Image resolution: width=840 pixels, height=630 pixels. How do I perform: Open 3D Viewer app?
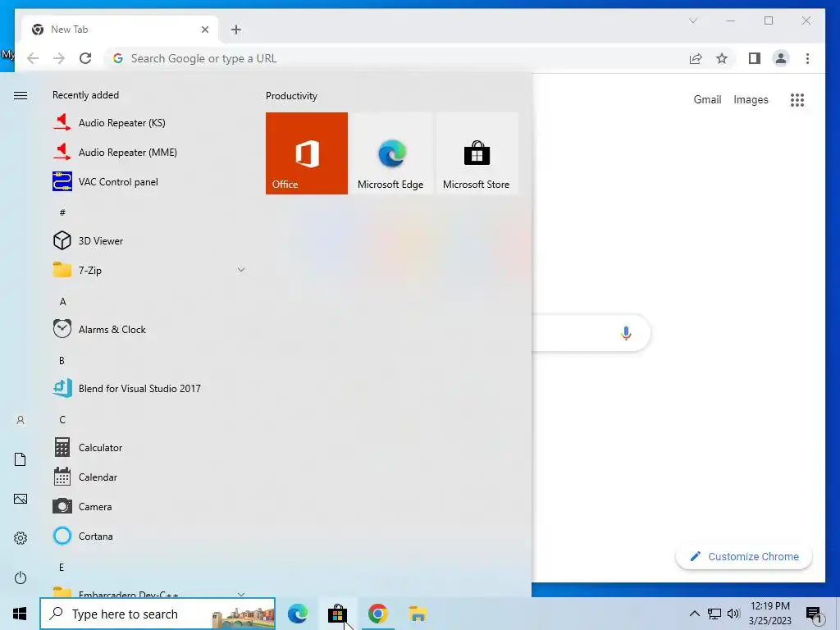click(x=150, y=240)
